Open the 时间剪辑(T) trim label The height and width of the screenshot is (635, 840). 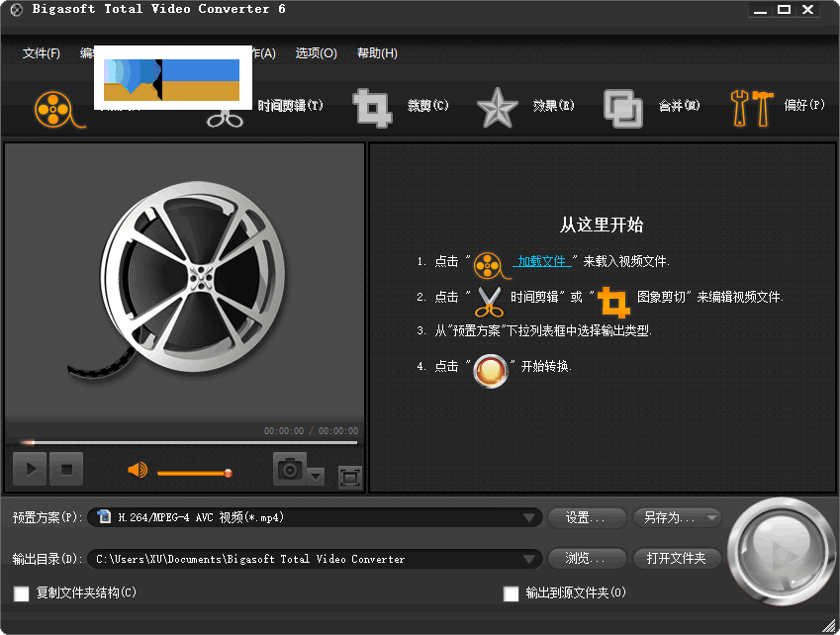point(291,106)
